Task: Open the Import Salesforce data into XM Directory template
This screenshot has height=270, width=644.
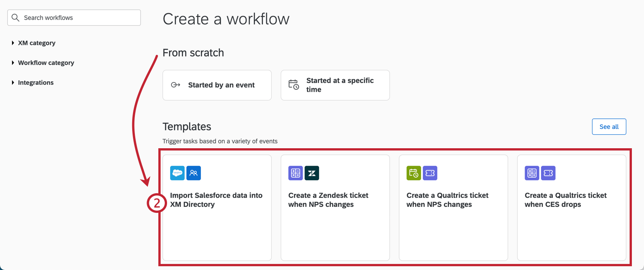Action: 217,207
